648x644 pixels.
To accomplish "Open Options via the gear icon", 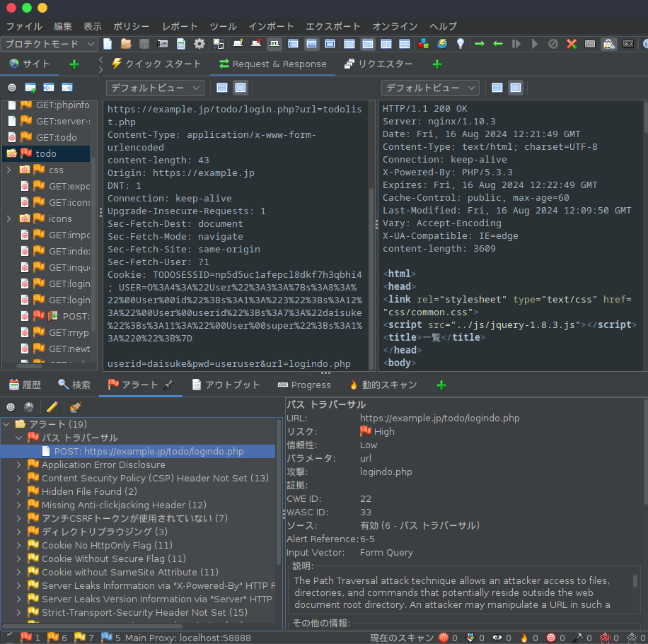I will pos(199,44).
